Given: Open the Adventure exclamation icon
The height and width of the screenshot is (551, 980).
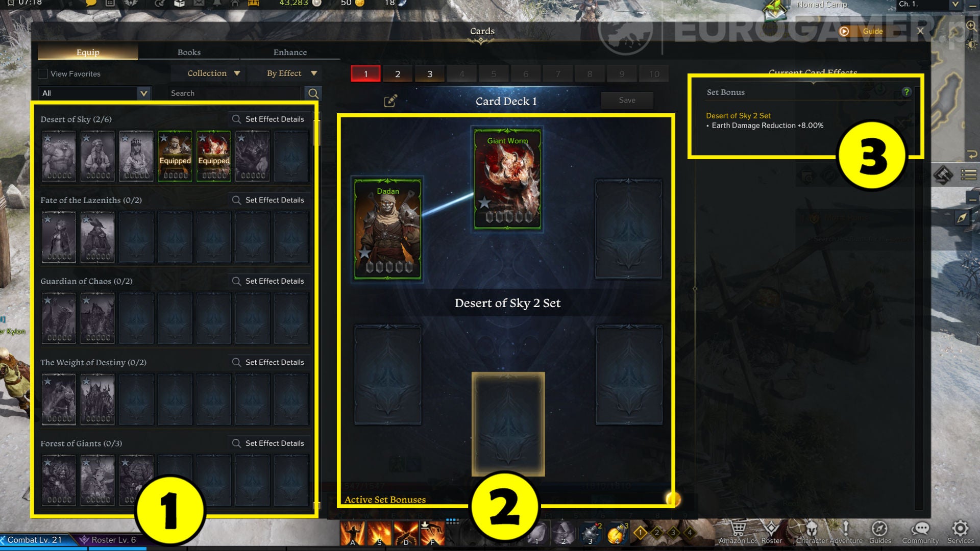Looking at the screenshot, I should (845, 529).
